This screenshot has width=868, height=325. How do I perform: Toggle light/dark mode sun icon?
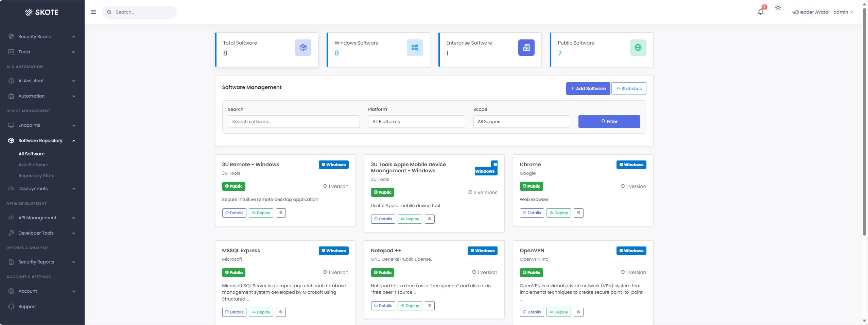tap(778, 8)
